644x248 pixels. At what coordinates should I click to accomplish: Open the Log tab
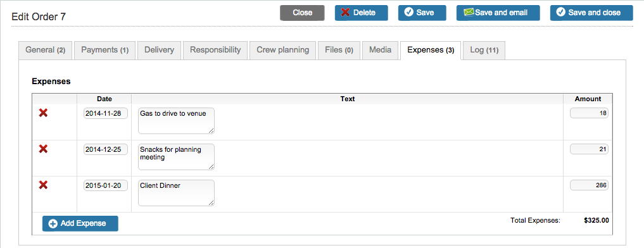pos(484,50)
